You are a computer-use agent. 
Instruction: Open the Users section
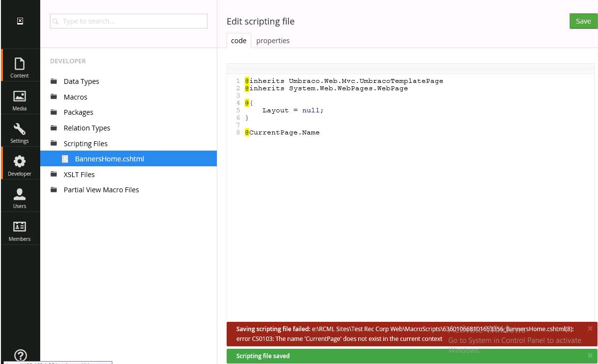pos(20,196)
